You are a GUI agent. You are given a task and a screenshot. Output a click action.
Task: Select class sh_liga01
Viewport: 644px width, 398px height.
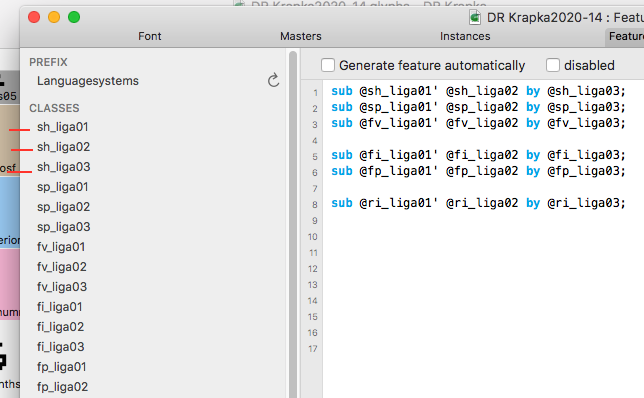[x=62, y=127]
